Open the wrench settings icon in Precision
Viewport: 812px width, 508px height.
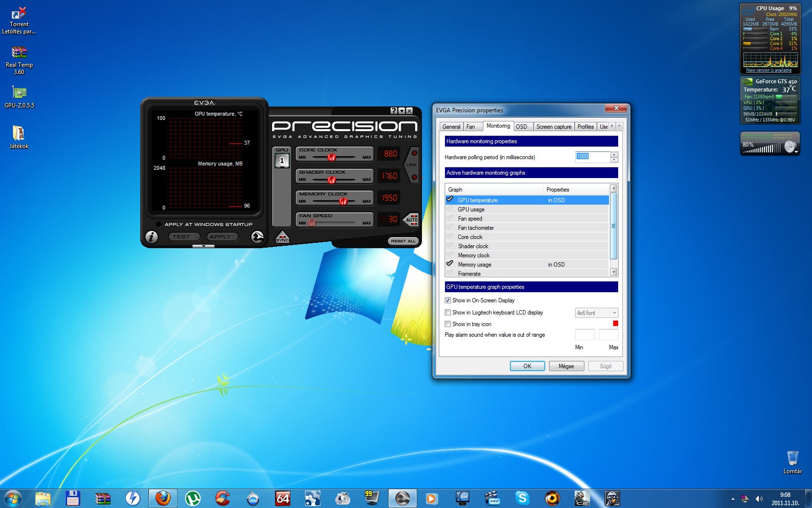258,237
